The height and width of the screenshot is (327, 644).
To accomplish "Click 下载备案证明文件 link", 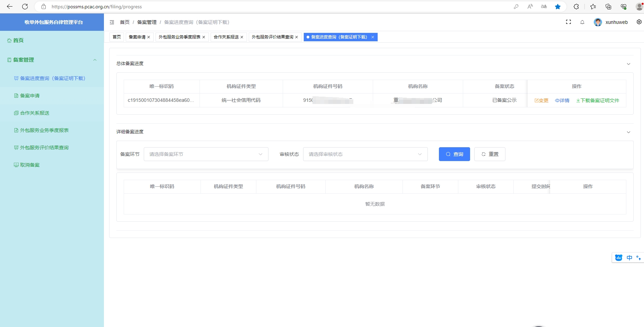I will click(x=598, y=100).
